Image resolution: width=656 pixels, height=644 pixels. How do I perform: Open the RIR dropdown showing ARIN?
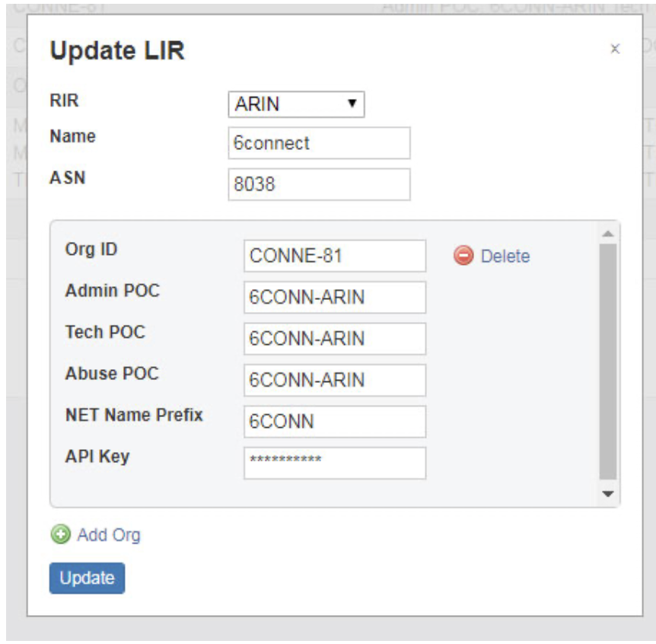pyautogui.click(x=296, y=104)
